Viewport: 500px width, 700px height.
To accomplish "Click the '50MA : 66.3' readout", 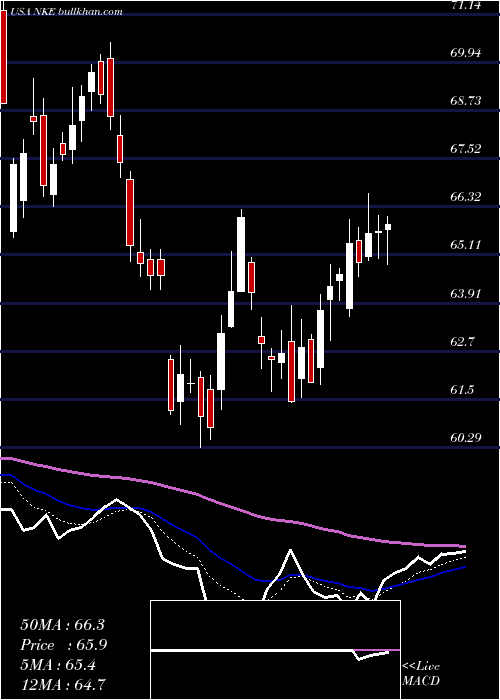I will 63,625.
